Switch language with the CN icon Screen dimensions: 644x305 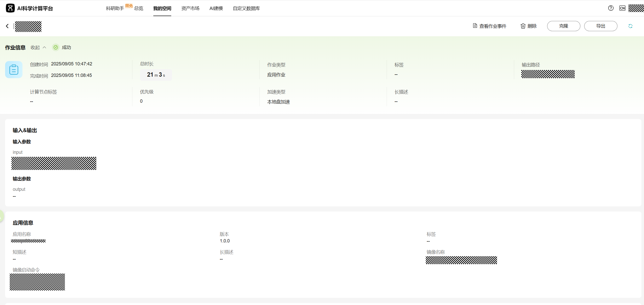(x=622, y=8)
